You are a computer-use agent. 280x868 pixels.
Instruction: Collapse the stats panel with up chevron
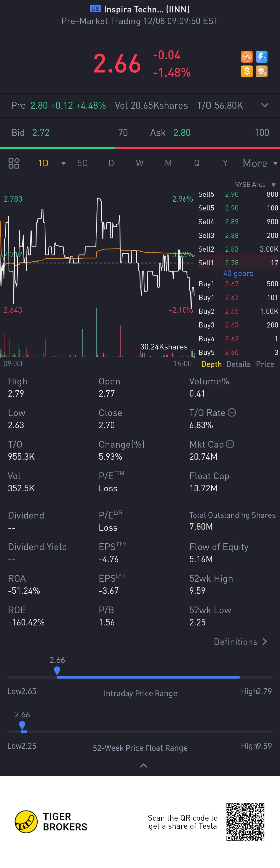(143, 765)
